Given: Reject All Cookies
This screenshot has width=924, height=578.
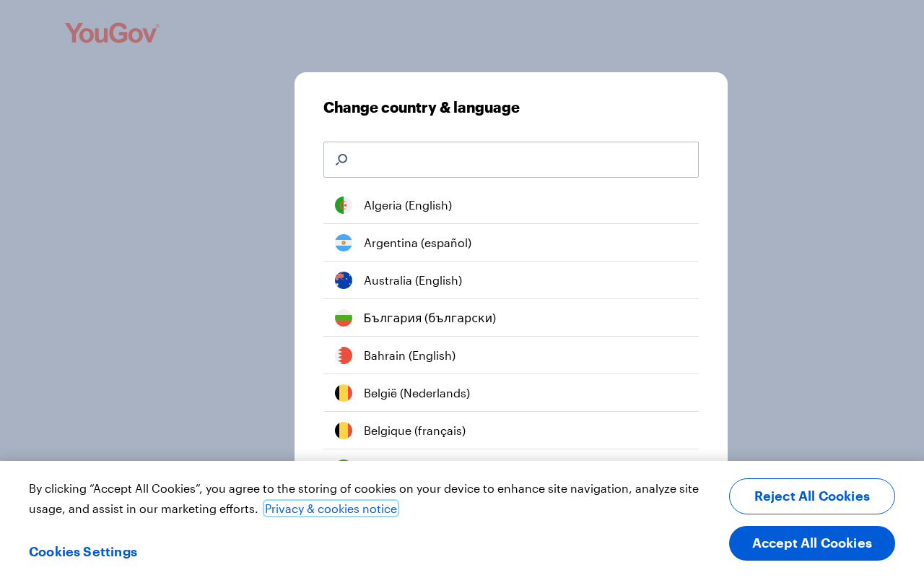Looking at the screenshot, I should click(x=812, y=496).
